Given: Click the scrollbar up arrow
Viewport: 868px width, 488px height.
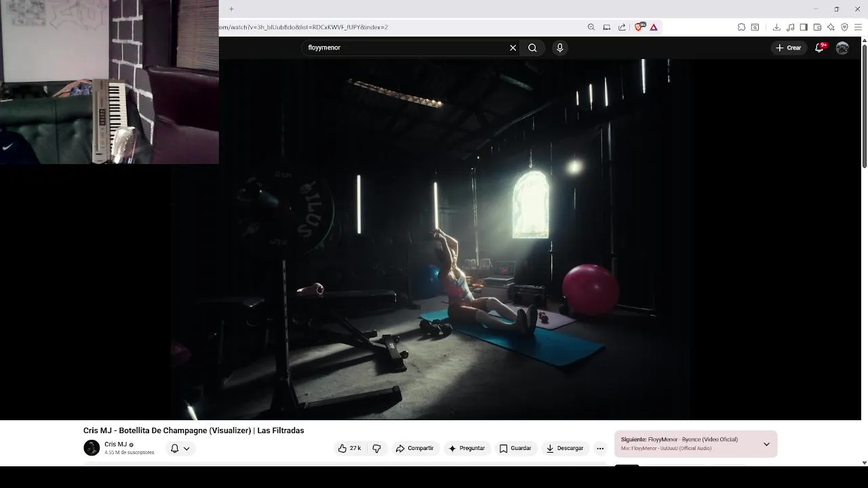Looking at the screenshot, I should (x=865, y=40).
